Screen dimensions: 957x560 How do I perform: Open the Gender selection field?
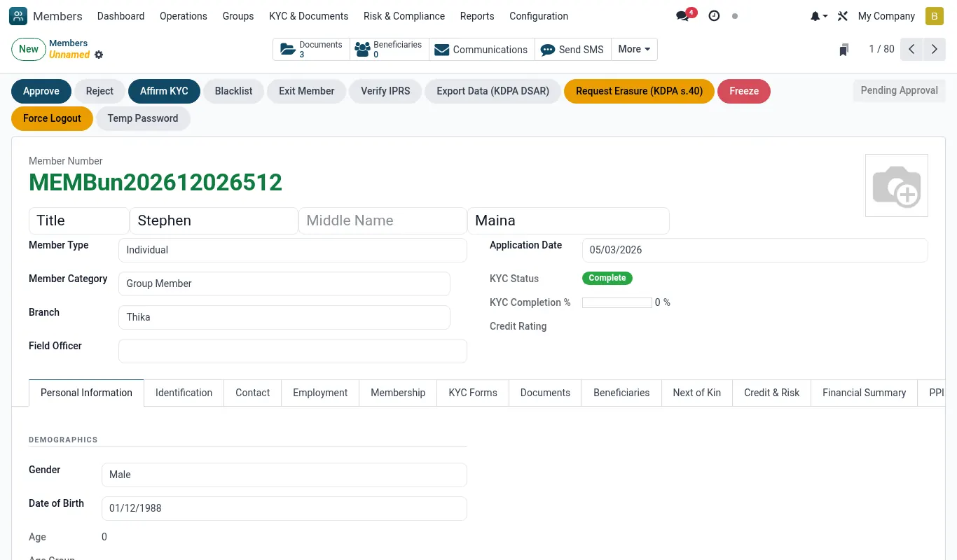coord(284,475)
